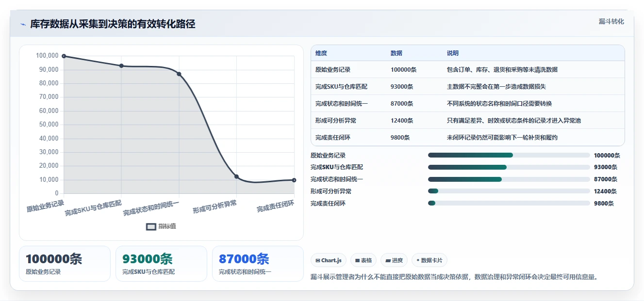Click the 说明 table column header
The image size is (644, 301).
453,53
